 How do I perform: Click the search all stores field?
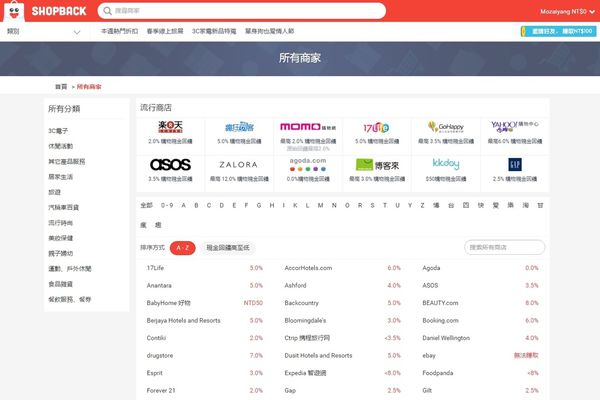[x=504, y=247]
